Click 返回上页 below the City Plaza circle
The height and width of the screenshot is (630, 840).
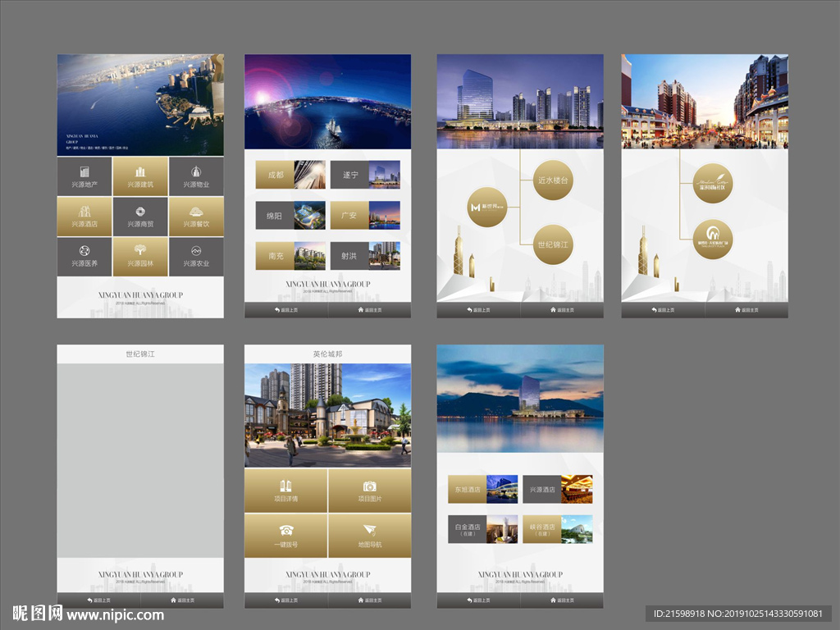click(x=663, y=310)
